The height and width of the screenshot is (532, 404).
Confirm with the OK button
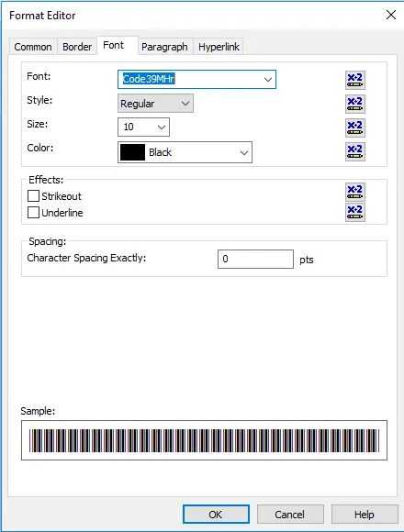(216, 515)
